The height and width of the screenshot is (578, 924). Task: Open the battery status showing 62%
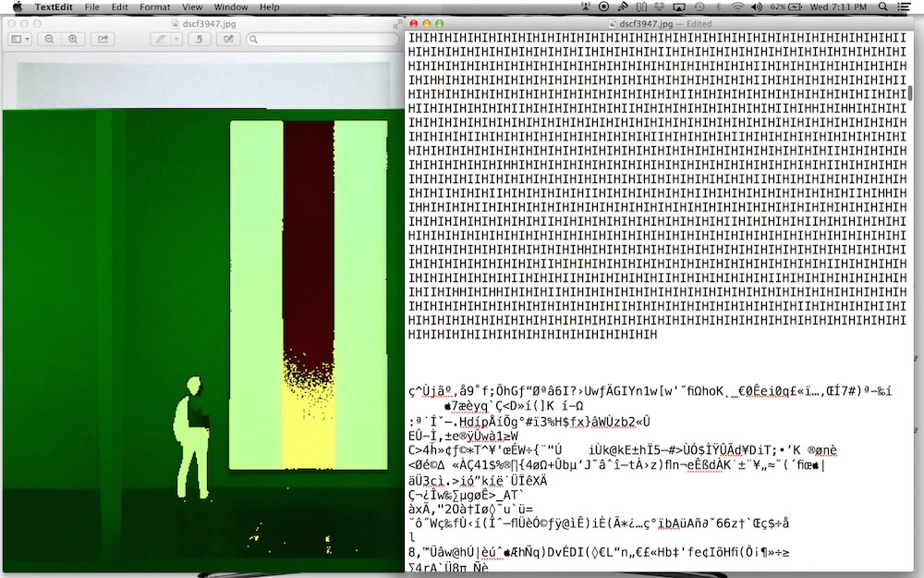tap(786, 7)
